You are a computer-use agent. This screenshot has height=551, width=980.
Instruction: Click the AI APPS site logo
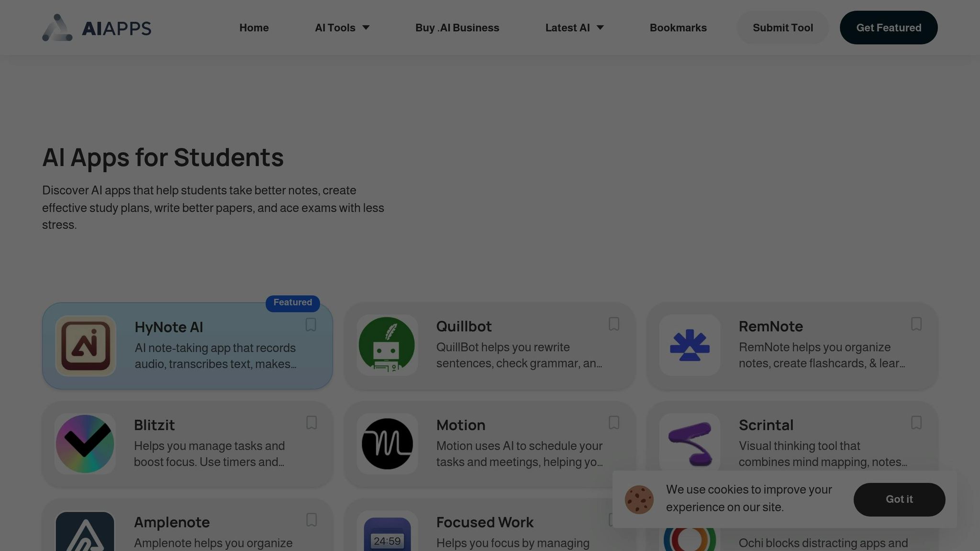pos(97,28)
